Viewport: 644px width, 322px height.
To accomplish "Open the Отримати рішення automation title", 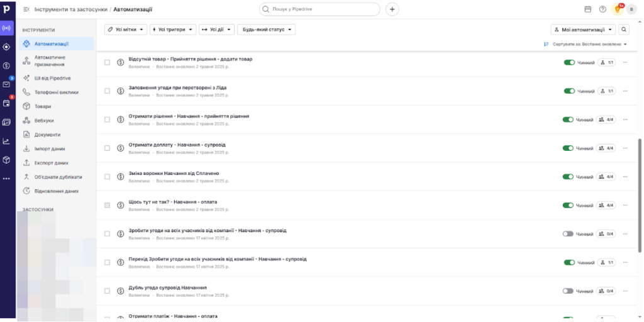I will tap(189, 116).
